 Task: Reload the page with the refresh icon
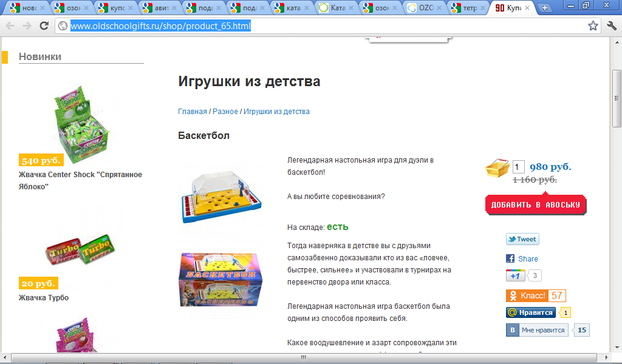[44, 26]
